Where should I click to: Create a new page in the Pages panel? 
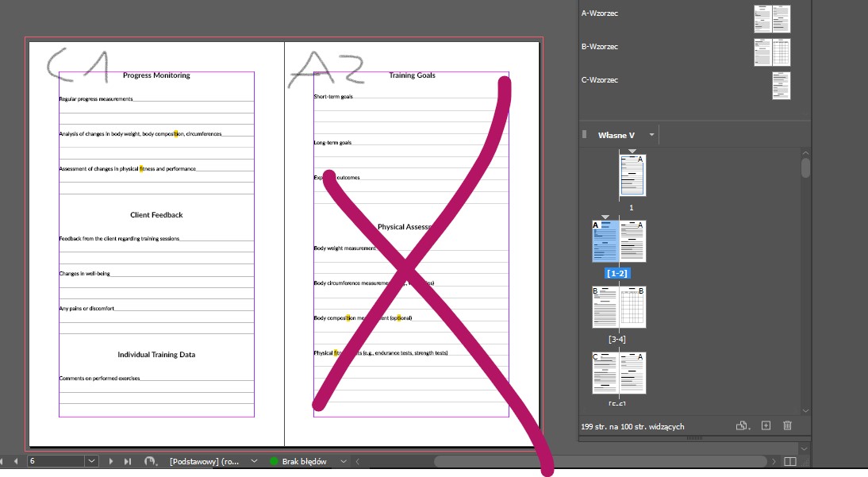766,425
